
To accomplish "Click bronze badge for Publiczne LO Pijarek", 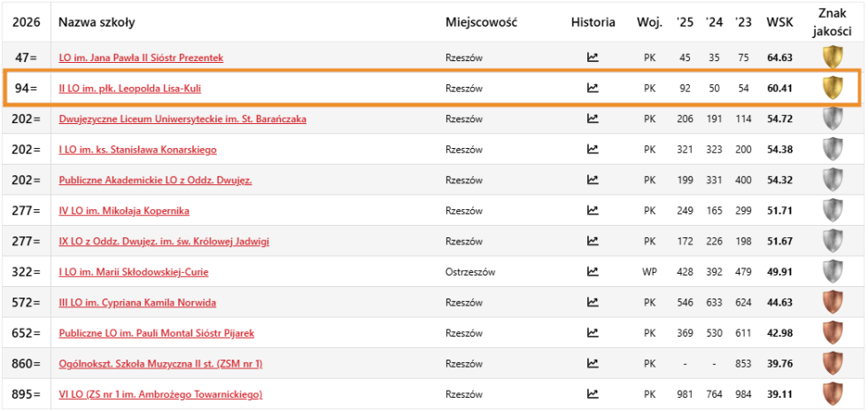I will [831, 333].
